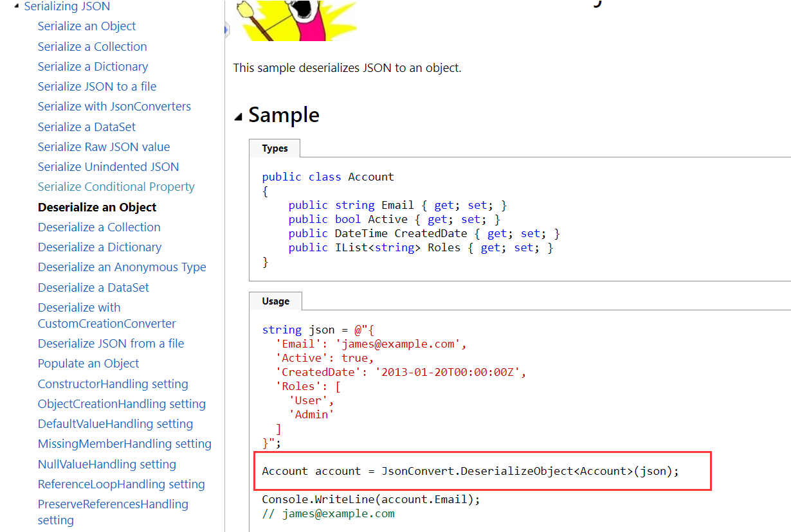
Task: Go to Serialize a Dictionary
Action: pyautogui.click(x=93, y=67)
